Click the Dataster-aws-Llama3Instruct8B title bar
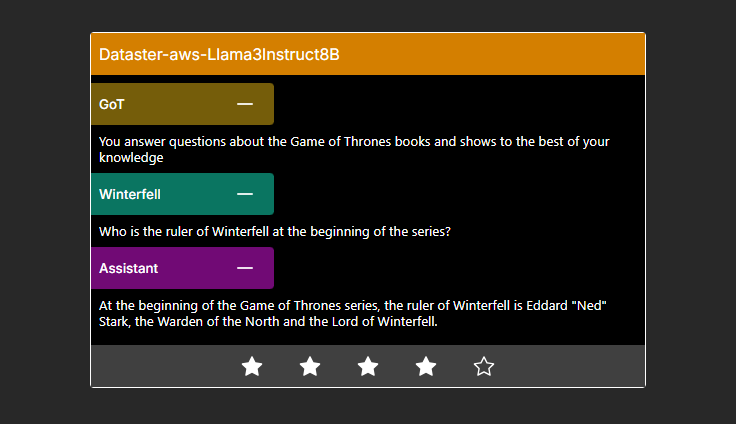The width and height of the screenshot is (736, 424). [x=368, y=54]
